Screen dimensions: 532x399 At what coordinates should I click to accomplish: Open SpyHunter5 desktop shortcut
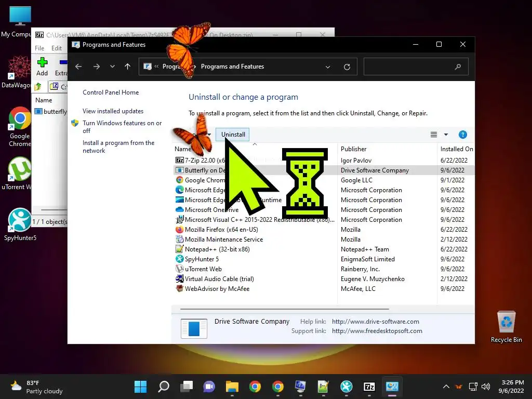point(20,224)
